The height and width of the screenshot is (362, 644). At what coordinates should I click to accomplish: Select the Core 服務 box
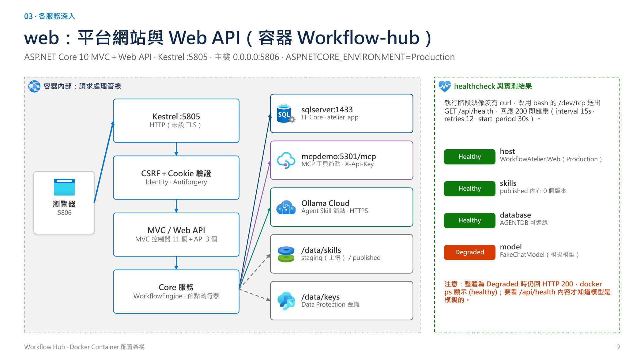(x=176, y=291)
